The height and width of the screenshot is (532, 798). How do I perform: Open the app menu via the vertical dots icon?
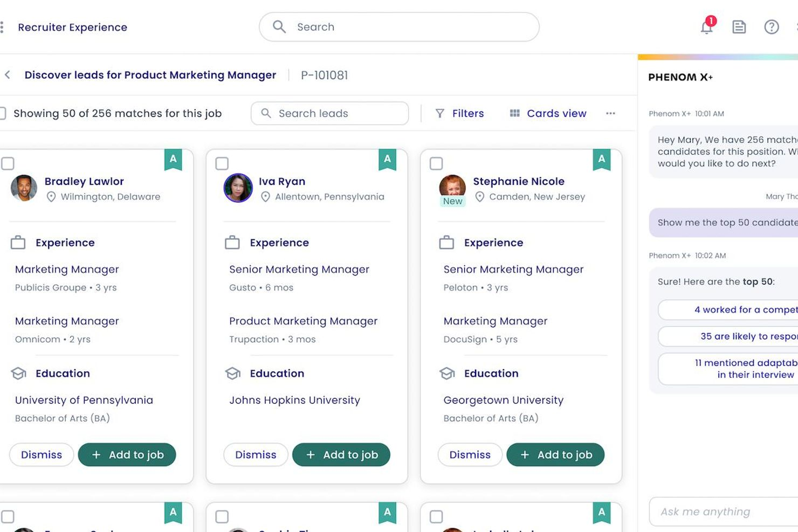2,27
